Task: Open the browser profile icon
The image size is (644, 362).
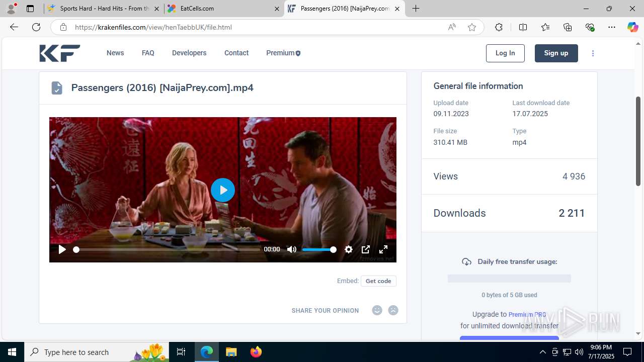Action: tap(11, 9)
